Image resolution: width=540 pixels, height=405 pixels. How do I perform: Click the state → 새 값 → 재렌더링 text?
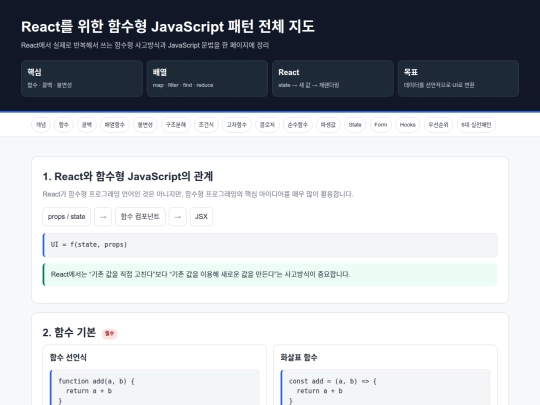(309, 85)
